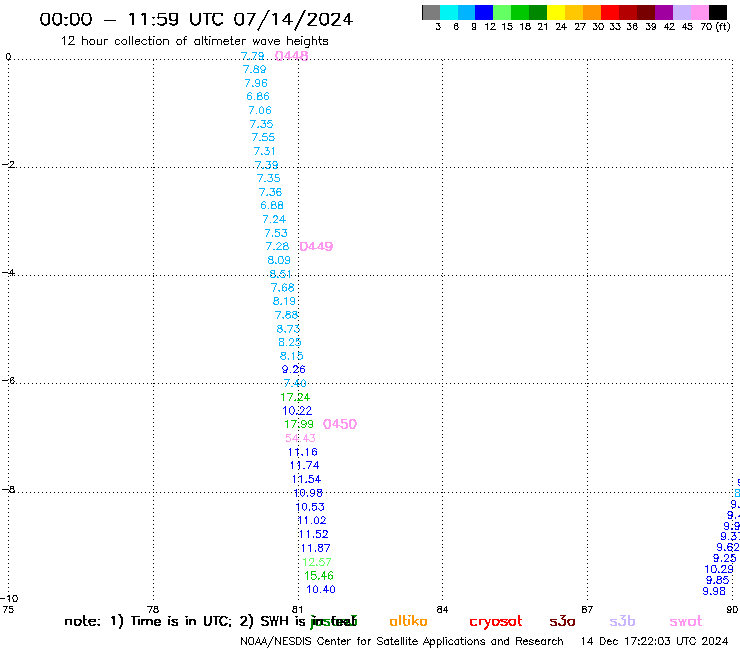Screen dimensions: 740x650
Task: Click the yellow legend color swatch
Action: click(x=556, y=12)
